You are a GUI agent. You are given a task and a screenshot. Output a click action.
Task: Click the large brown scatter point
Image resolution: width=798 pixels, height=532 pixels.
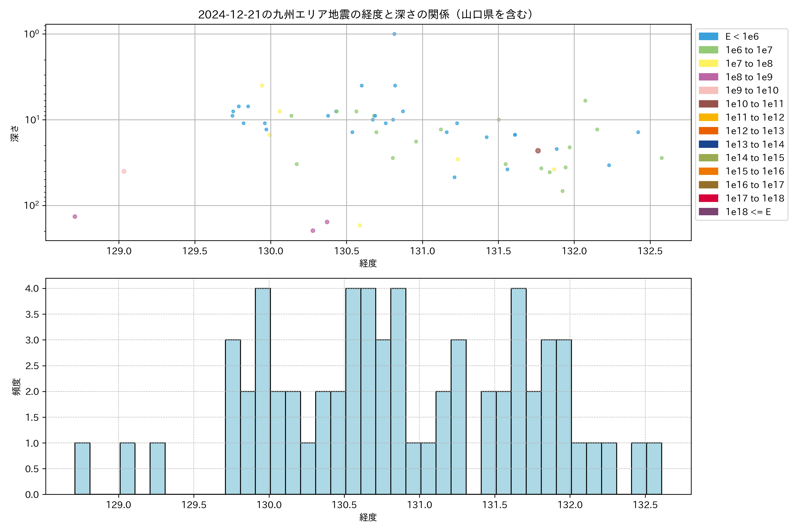click(x=538, y=151)
